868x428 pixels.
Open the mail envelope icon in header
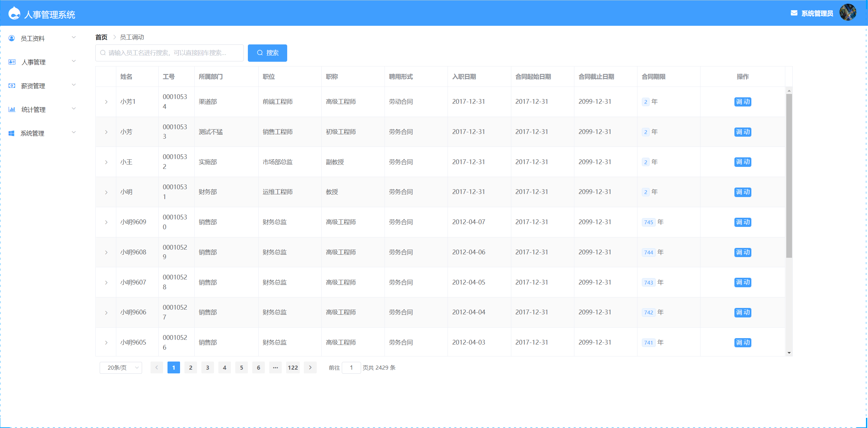click(x=794, y=13)
